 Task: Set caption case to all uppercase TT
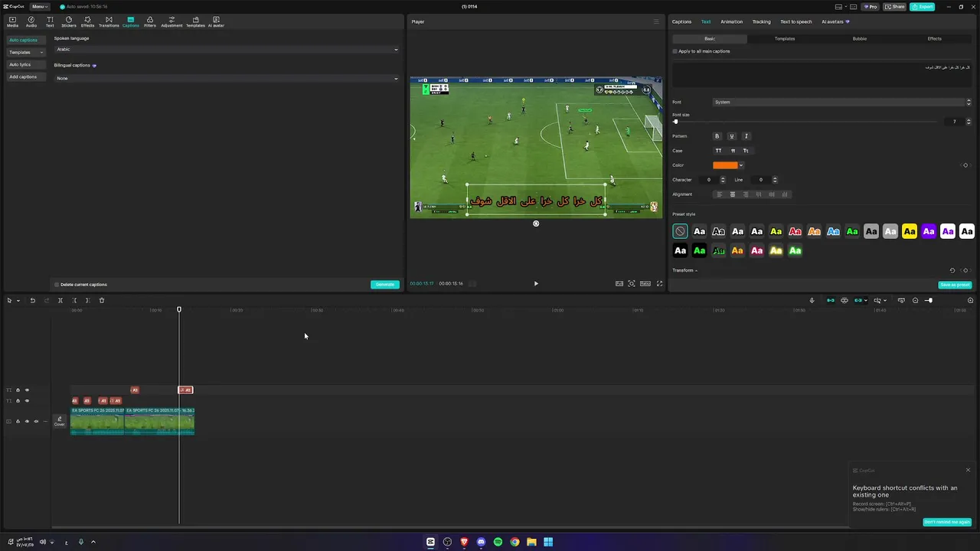718,151
